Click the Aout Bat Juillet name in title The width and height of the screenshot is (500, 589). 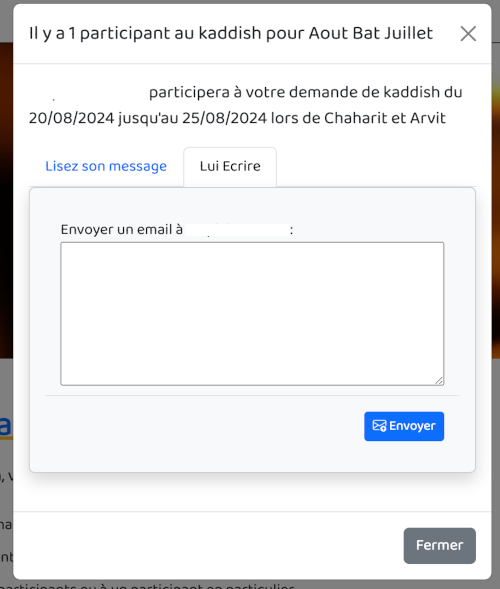371,34
